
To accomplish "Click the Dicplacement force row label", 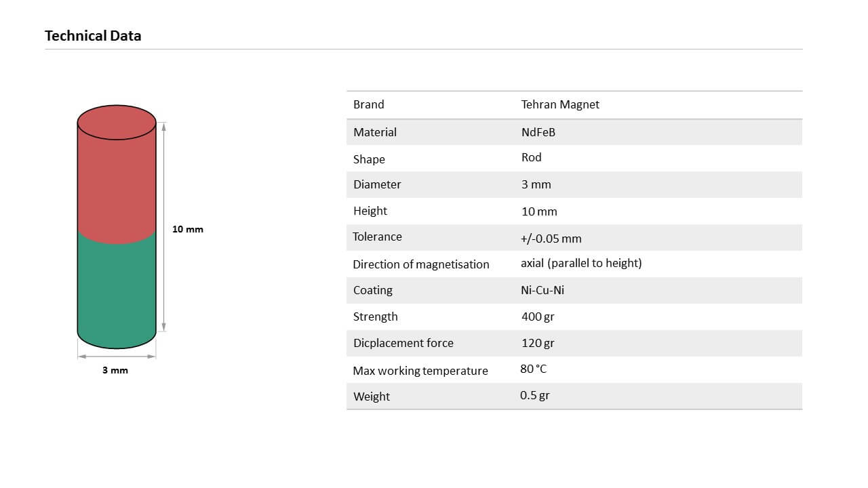I will pyautogui.click(x=403, y=343).
